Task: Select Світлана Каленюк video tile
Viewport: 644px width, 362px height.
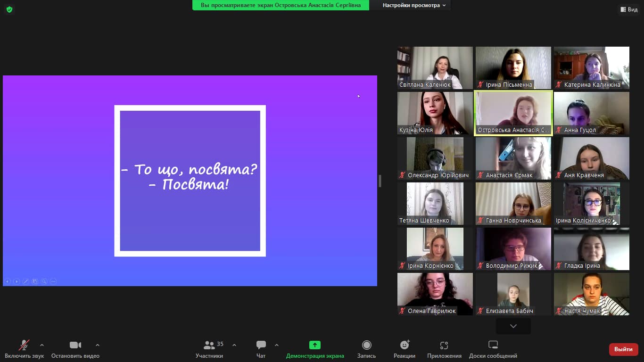Action: click(435, 67)
